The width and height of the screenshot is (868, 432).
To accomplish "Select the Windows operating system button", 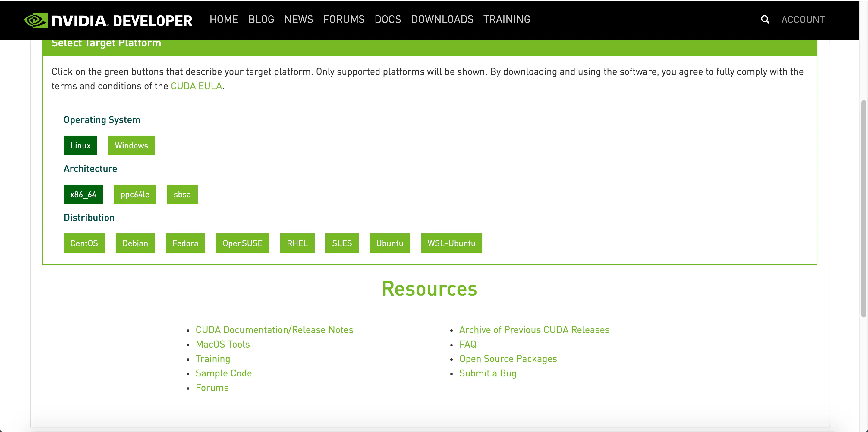I will pyautogui.click(x=131, y=145).
